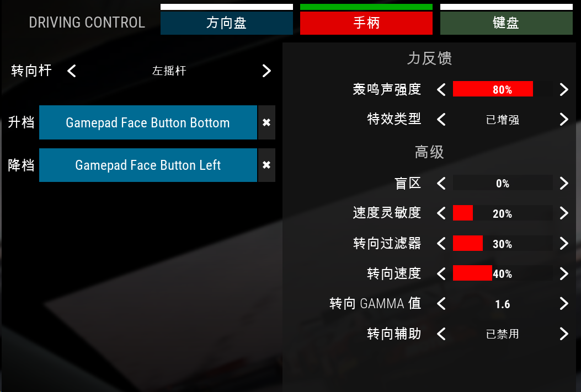The width and height of the screenshot is (581, 392).
Task: Increase 轰鸣声强度 with right arrow
Action: [563, 89]
